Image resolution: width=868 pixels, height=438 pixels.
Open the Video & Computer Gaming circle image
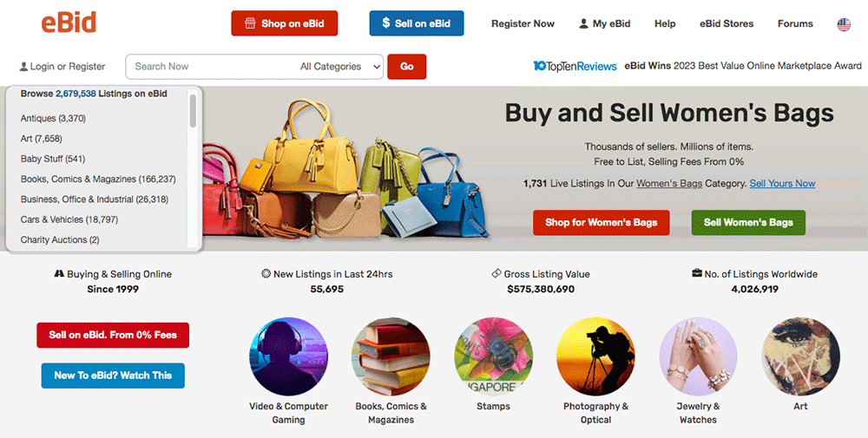coord(288,356)
